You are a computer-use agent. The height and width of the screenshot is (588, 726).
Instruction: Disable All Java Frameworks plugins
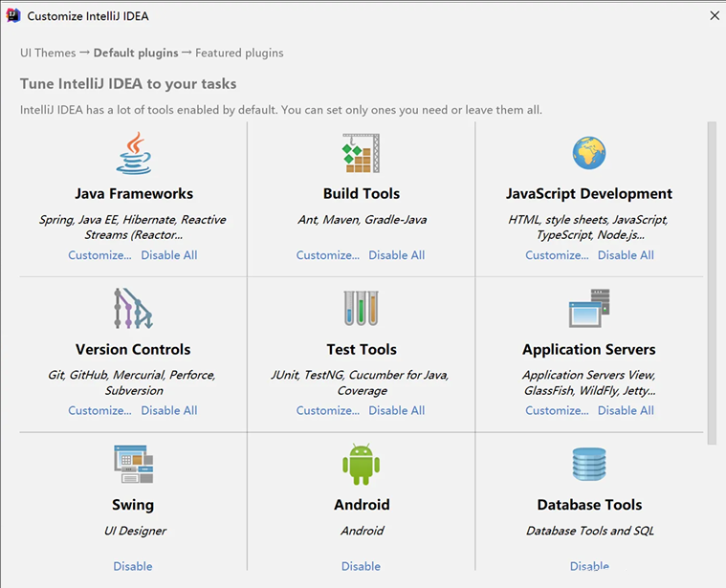pos(169,255)
